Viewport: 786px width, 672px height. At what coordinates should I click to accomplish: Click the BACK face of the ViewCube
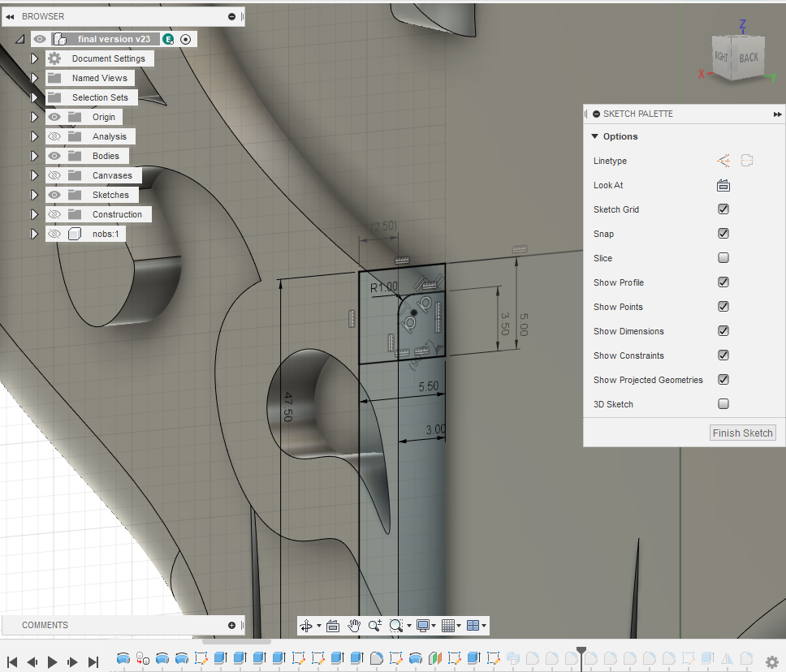(749, 58)
